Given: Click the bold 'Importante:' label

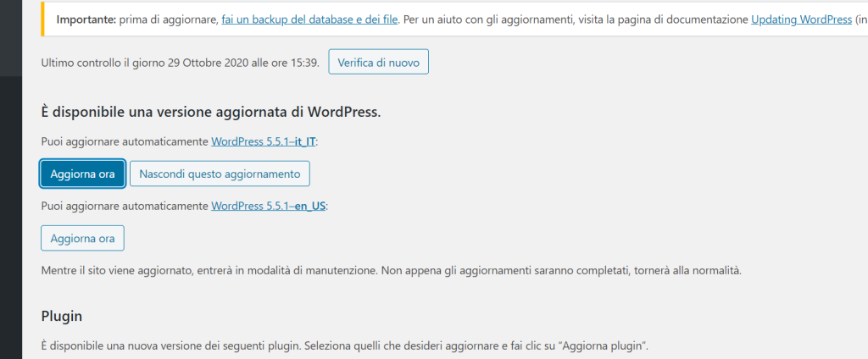Looking at the screenshot, I should (87, 19).
